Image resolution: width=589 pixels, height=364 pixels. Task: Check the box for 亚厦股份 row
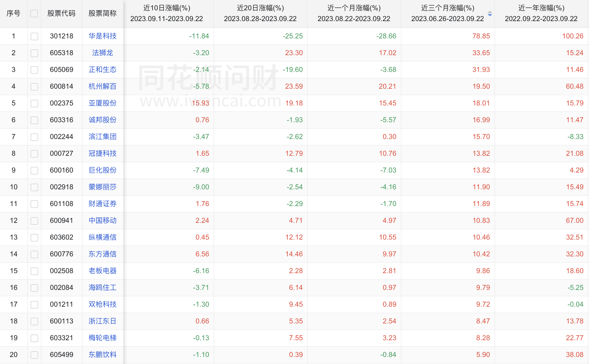[34, 103]
